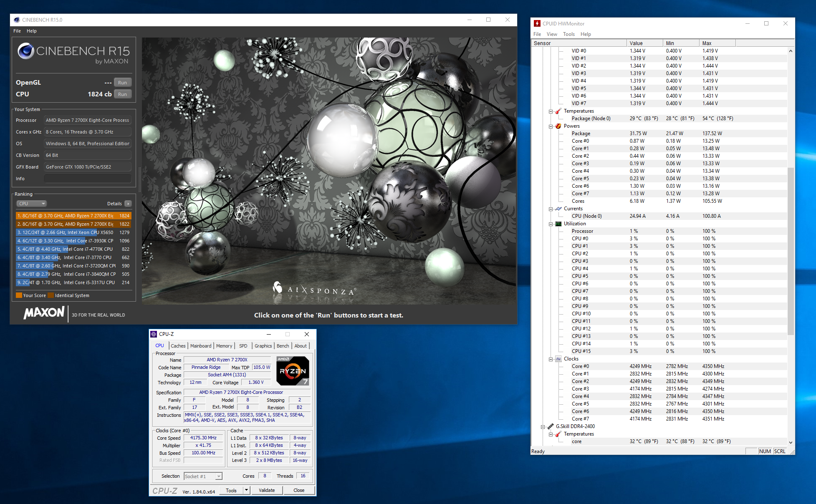The height and width of the screenshot is (504, 816).
Task: Click the Sensor column header in HWMonitor
Action: point(579,43)
